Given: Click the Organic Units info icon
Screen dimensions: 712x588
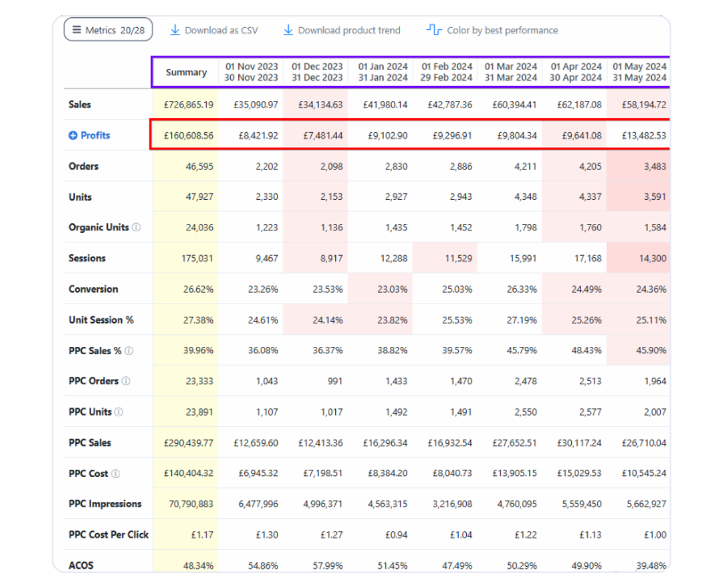Looking at the screenshot, I should pyautogui.click(x=137, y=227).
